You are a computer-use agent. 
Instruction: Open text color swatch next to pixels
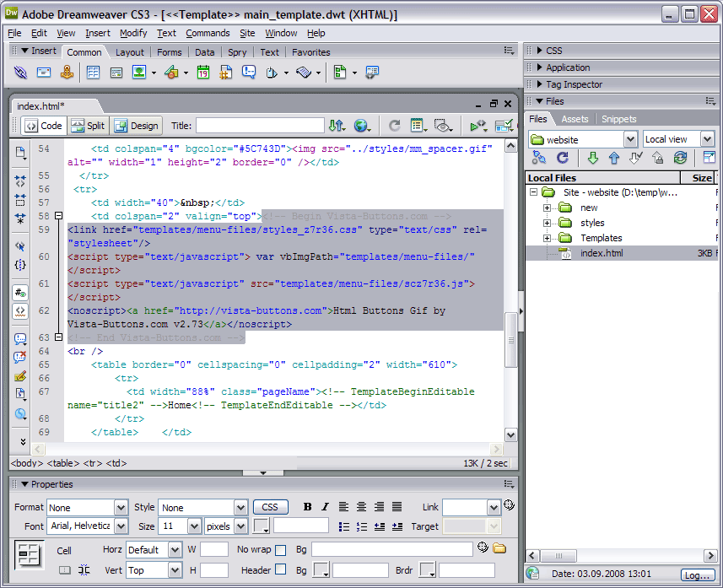pyautogui.click(x=262, y=526)
